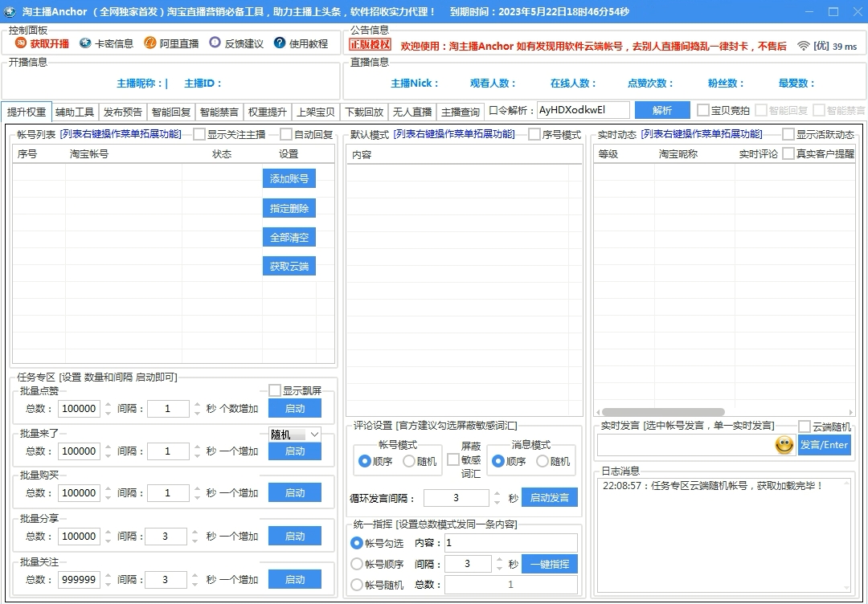
Task: Click the 获取开播 icon in control panel
Action: tap(22, 43)
